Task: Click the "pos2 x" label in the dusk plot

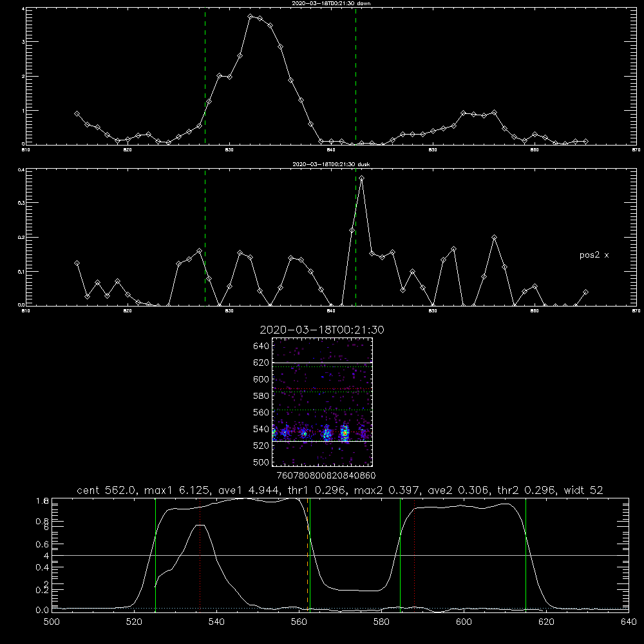Action: pos(594,255)
